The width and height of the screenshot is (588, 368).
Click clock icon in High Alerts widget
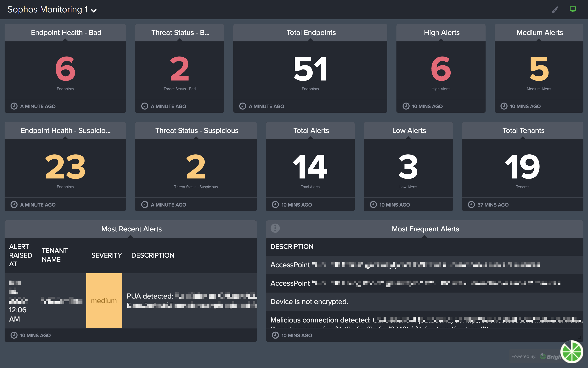[x=406, y=106]
